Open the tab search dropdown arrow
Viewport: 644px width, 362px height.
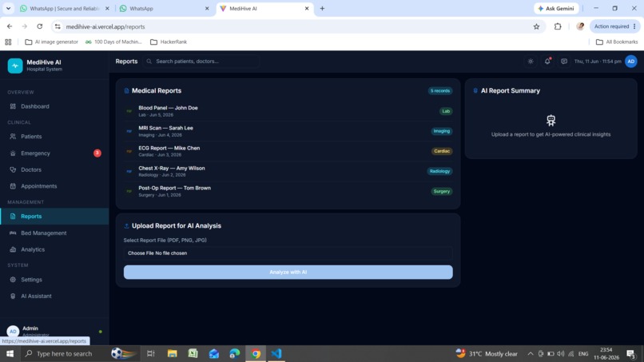tap(8, 8)
